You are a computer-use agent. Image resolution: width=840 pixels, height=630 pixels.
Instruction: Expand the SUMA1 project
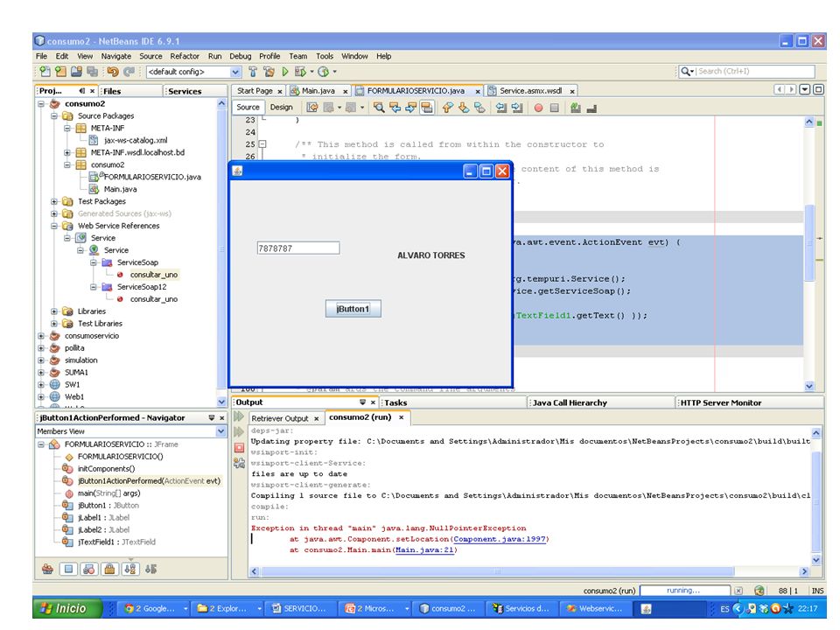(x=41, y=373)
